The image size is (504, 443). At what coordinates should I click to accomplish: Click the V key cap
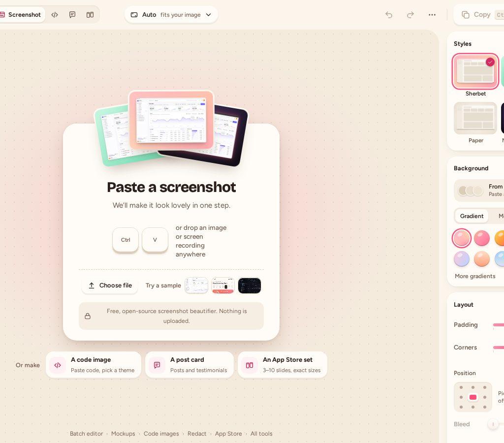pos(155,240)
